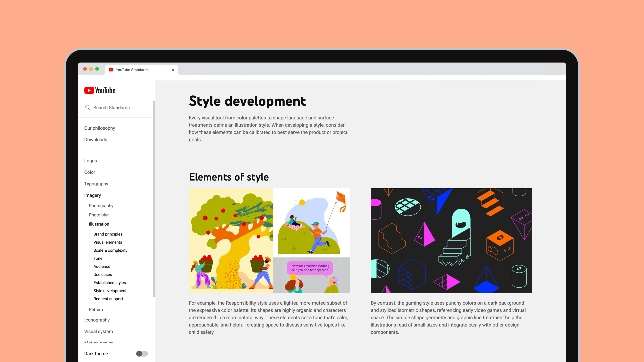Close the YouTube Standards tab
This screenshot has height=362, width=644.
(173, 70)
